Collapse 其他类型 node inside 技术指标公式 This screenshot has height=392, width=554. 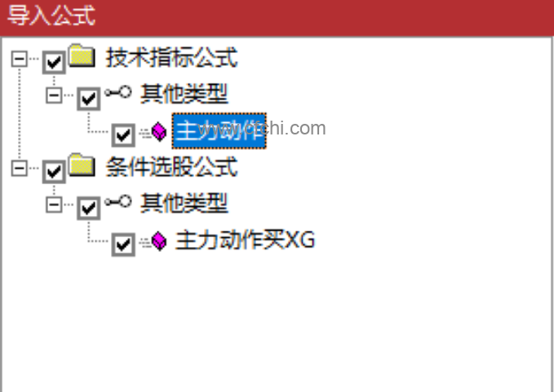click(54, 95)
